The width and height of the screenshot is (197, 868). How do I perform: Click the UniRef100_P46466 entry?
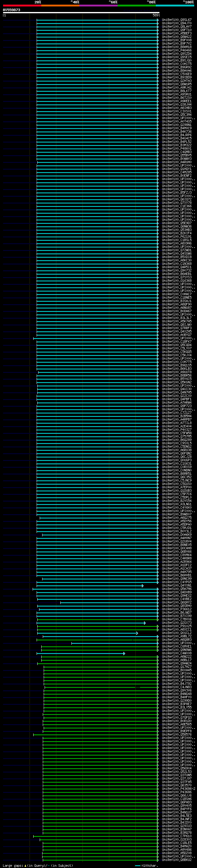click(x=177, y=50)
